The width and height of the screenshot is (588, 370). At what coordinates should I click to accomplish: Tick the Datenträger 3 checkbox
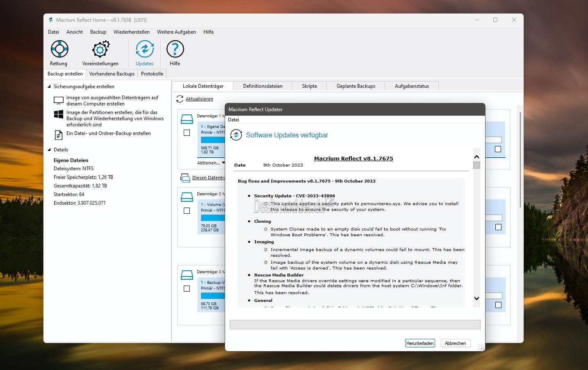(187, 289)
